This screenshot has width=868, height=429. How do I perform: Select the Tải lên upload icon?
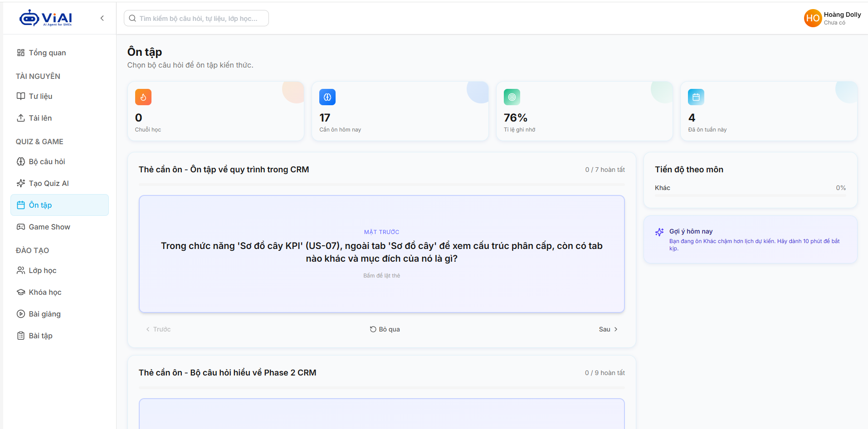(21, 118)
